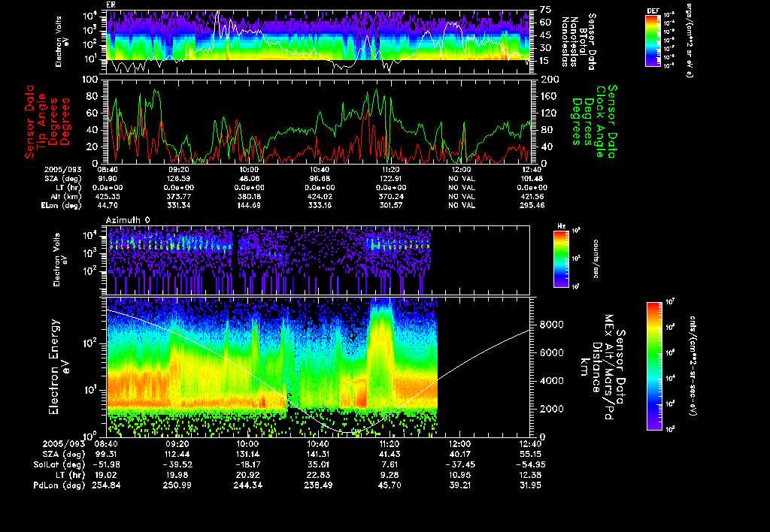
Task: Click the large 'Electron Energy eV' axis label
Action: coord(59,367)
